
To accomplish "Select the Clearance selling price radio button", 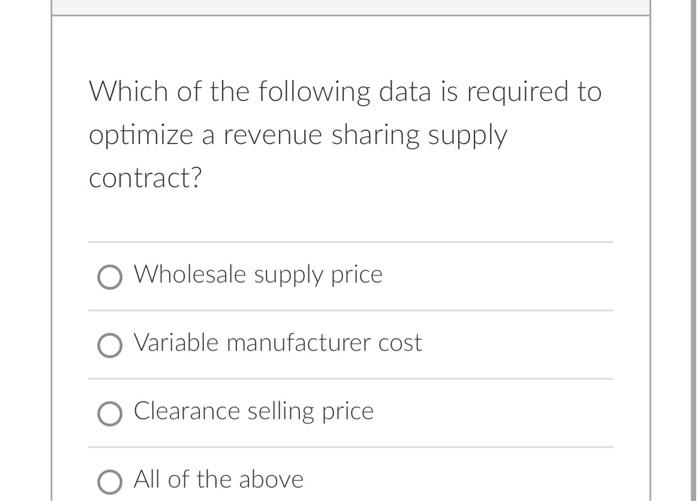I will 109,413.
